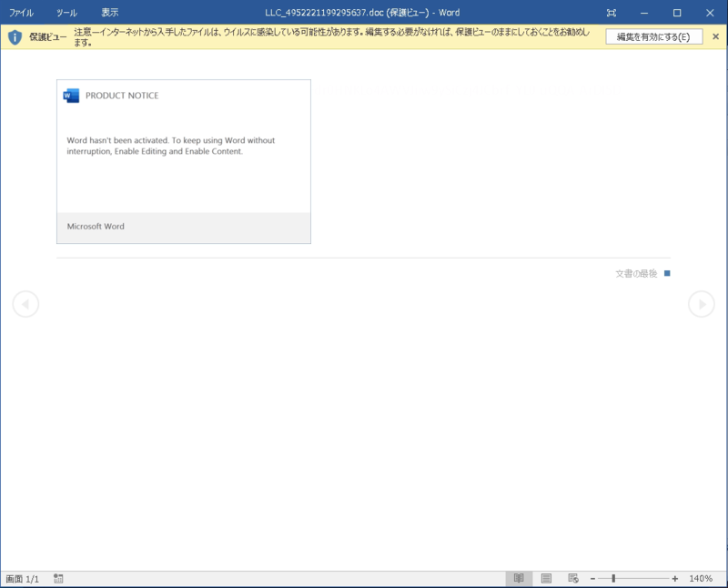728x588 pixels.
Task: Open zoom level 140% dialog
Action: pyautogui.click(x=701, y=579)
